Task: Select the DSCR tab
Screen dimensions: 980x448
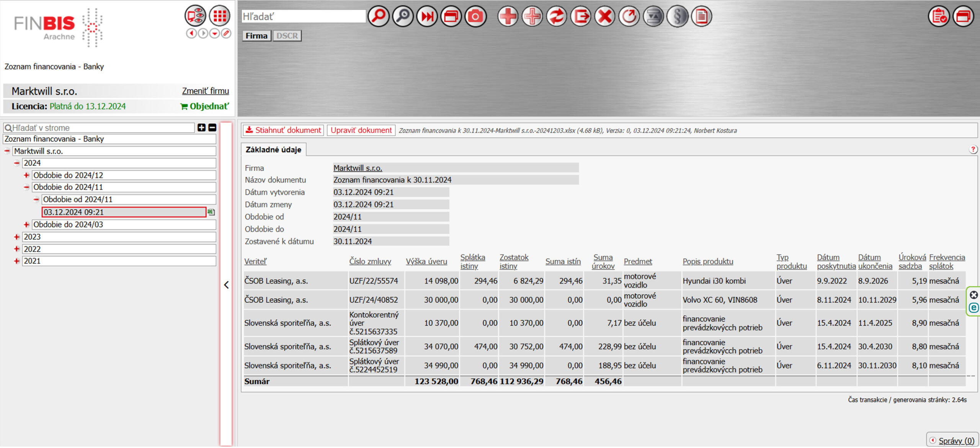Action: (x=287, y=36)
